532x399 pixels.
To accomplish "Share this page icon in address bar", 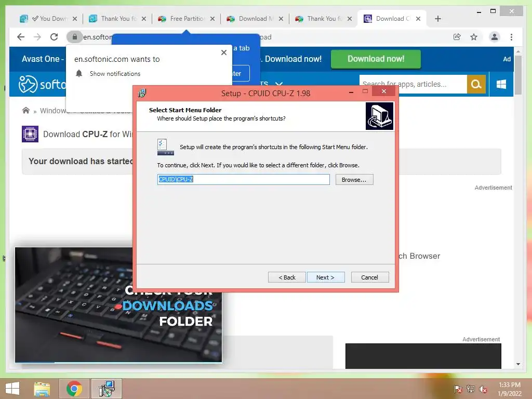I will pyautogui.click(x=457, y=37).
